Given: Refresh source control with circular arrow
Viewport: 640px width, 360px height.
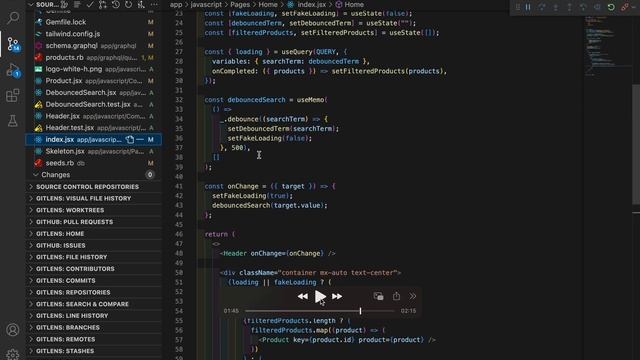Looking at the screenshot, I should point(129,4).
